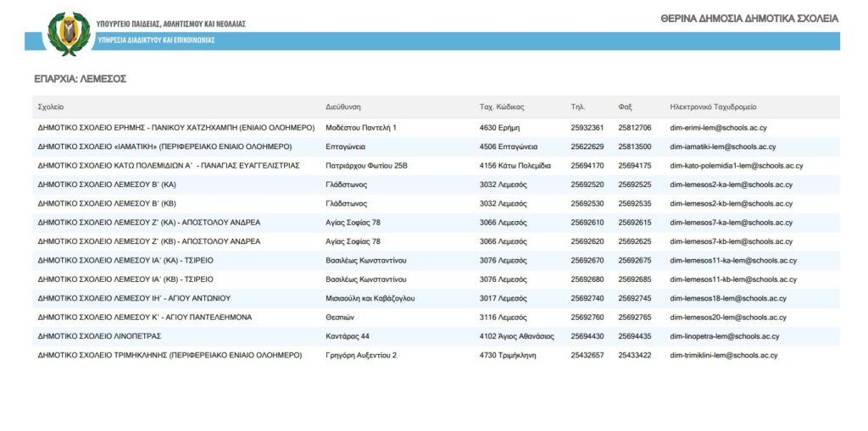
Task: Select the Ταχ. Κώδικας column header
Action: tap(502, 108)
